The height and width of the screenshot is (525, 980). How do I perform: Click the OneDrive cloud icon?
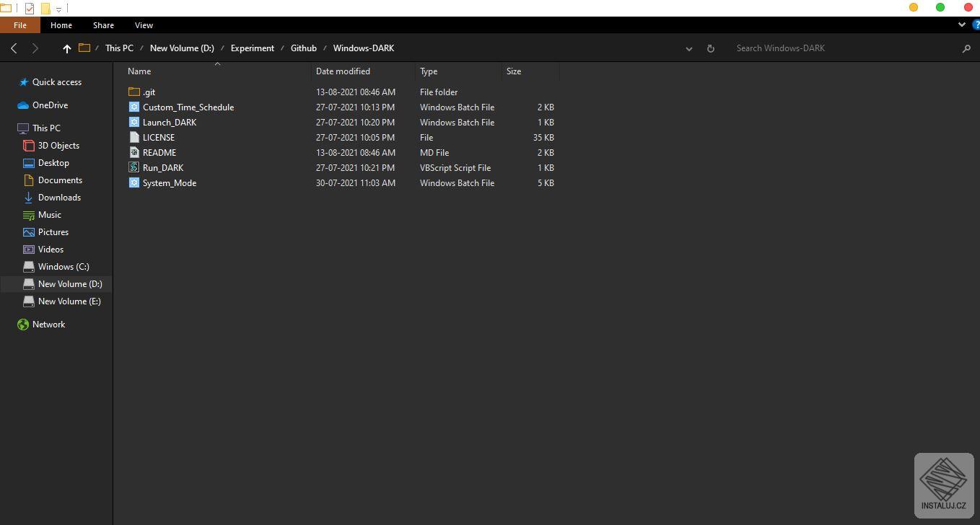[x=23, y=105]
